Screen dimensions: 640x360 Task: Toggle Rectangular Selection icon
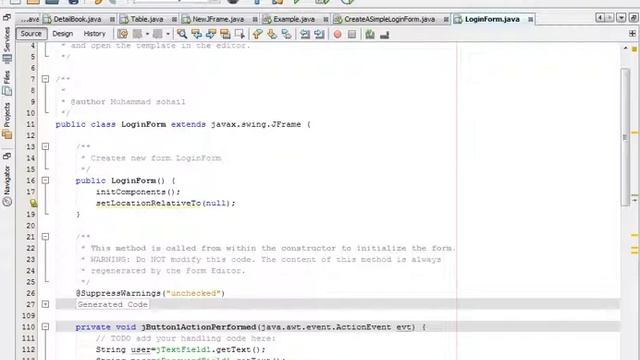[x=240, y=34]
